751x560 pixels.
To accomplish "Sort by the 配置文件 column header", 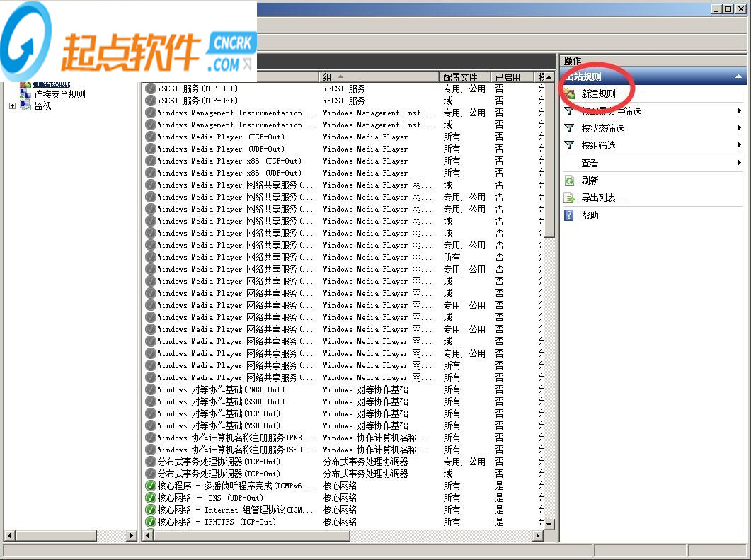I will point(465,76).
